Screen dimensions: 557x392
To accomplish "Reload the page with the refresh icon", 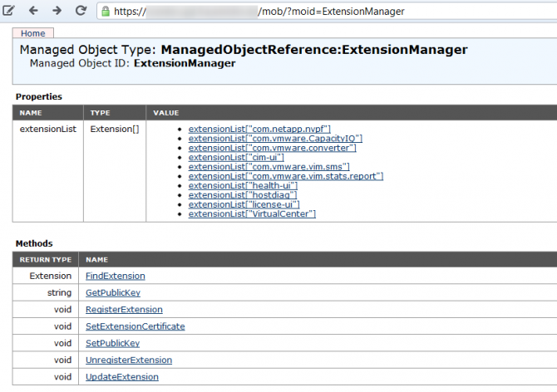I will click(x=81, y=12).
